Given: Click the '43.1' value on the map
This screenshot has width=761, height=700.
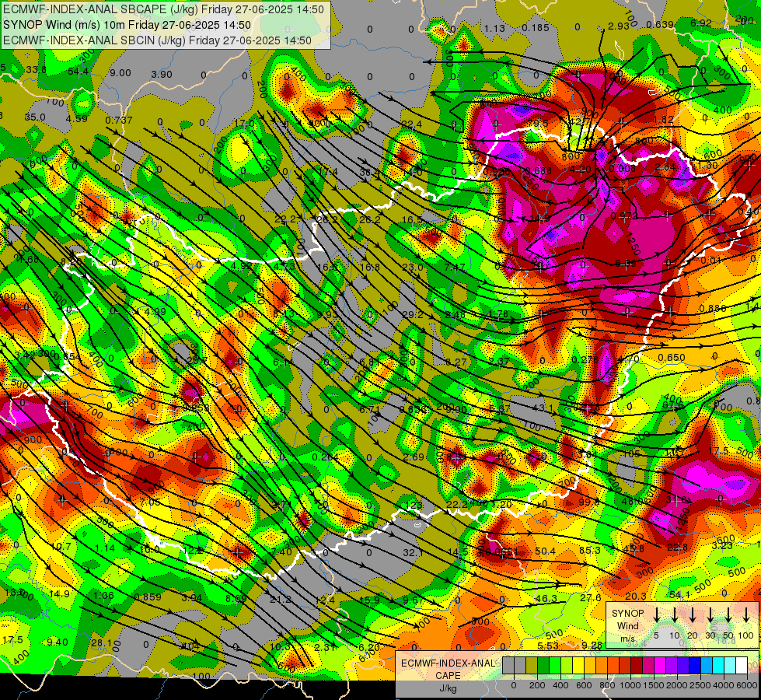Looking at the screenshot, I should [543, 408].
